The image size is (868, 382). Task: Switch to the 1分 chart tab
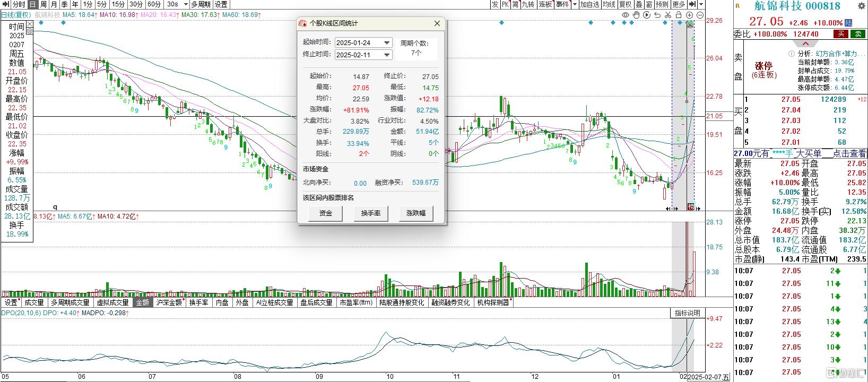[x=88, y=4]
